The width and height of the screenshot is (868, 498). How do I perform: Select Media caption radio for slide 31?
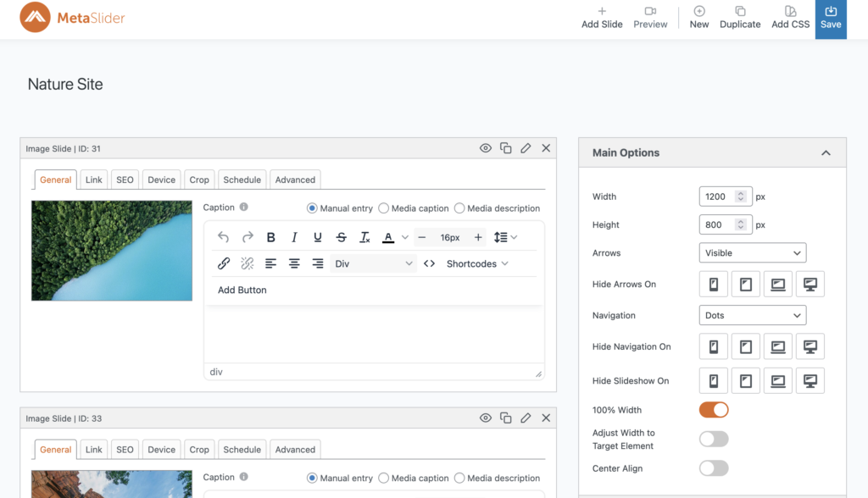click(x=384, y=208)
